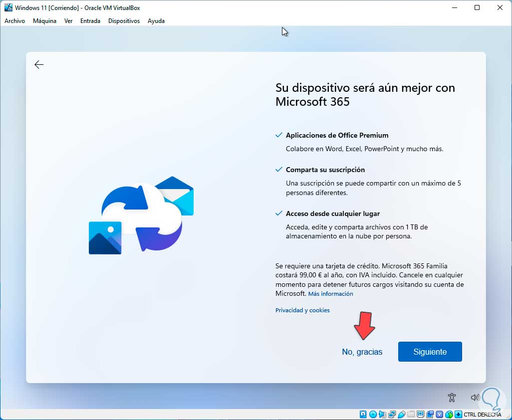Click the 'Su dispositivo será aún mejor' title
The image size is (512, 420).
[365, 95]
